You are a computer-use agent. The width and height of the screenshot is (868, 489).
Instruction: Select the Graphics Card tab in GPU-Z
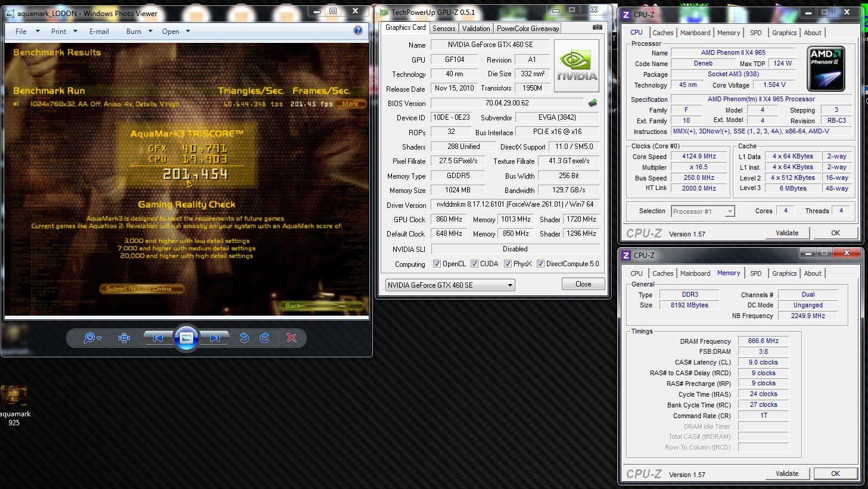(406, 27)
